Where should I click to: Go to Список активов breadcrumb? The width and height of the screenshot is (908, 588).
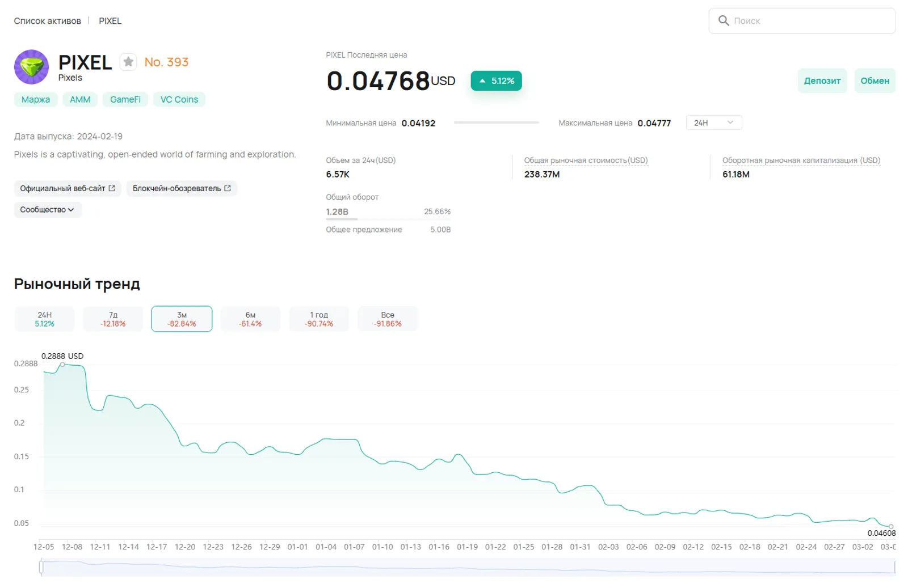point(48,21)
